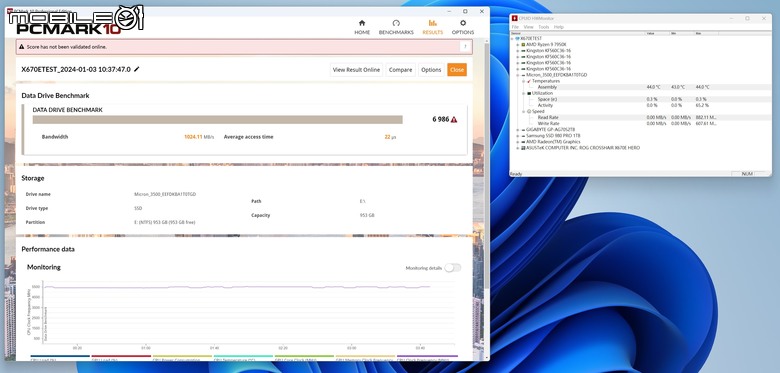
Task: Click the Max column header in HWMonitor
Action: click(706, 33)
